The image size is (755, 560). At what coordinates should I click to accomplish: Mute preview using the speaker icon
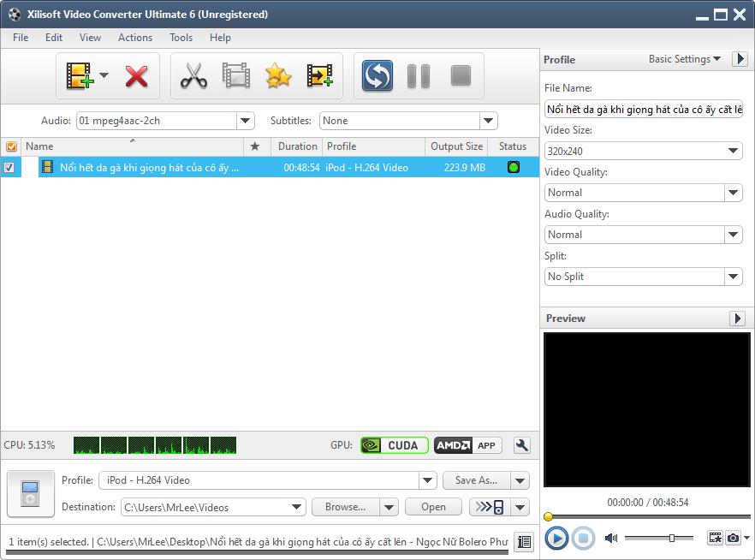pyautogui.click(x=611, y=538)
